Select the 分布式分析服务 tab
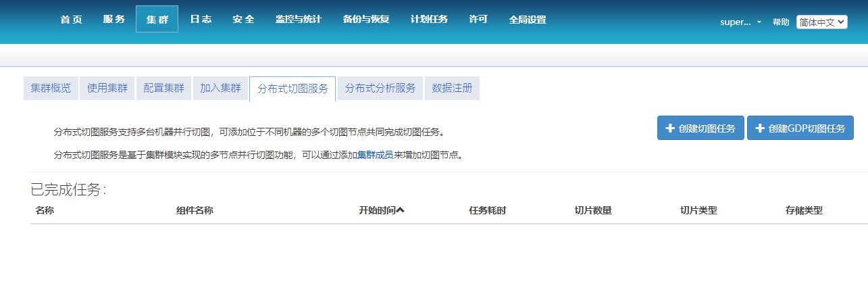The width and height of the screenshot is (868, 288). pos(380,89)
